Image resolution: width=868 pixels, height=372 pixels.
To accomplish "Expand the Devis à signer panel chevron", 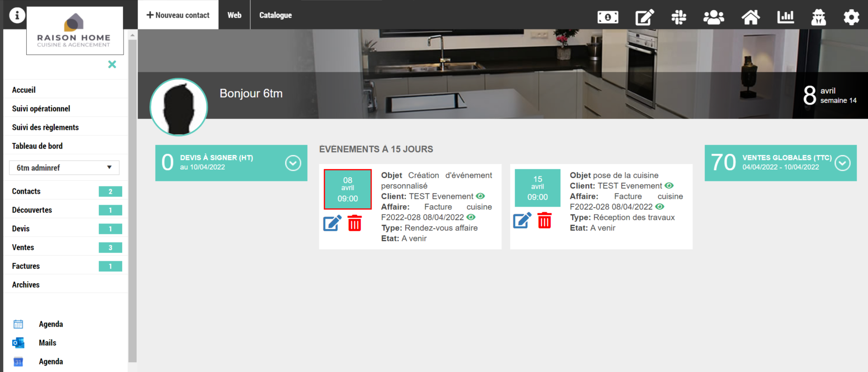I will [x=293, y=163].
